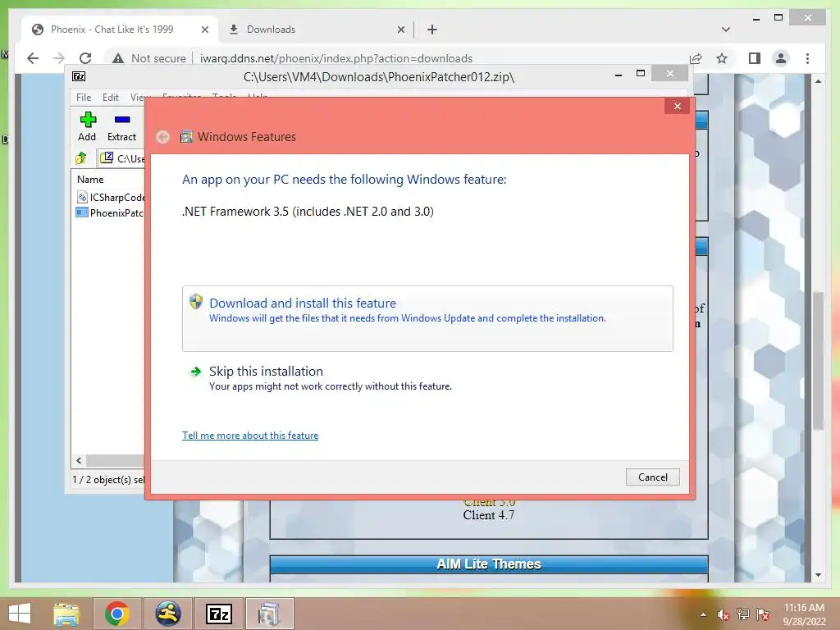Viewport: 840px width, 630px height.
Task: Click the AIM running man taskbar icon
Action: [168, 614]
